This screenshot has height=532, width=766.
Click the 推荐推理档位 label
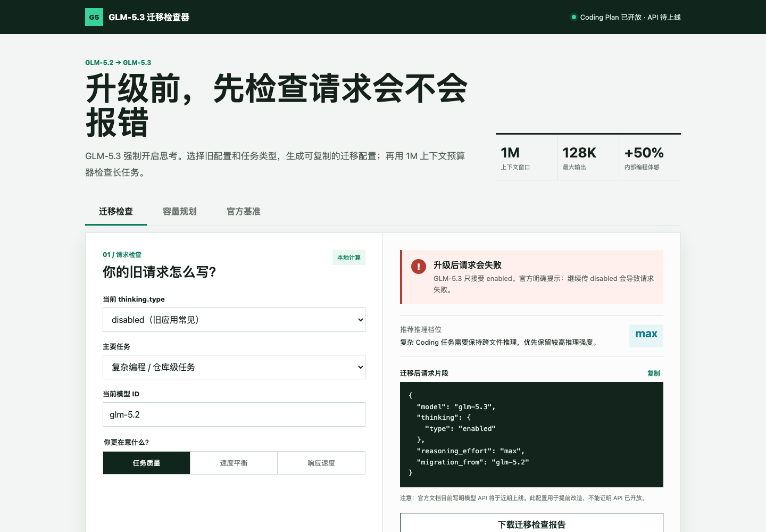point(421,330)
